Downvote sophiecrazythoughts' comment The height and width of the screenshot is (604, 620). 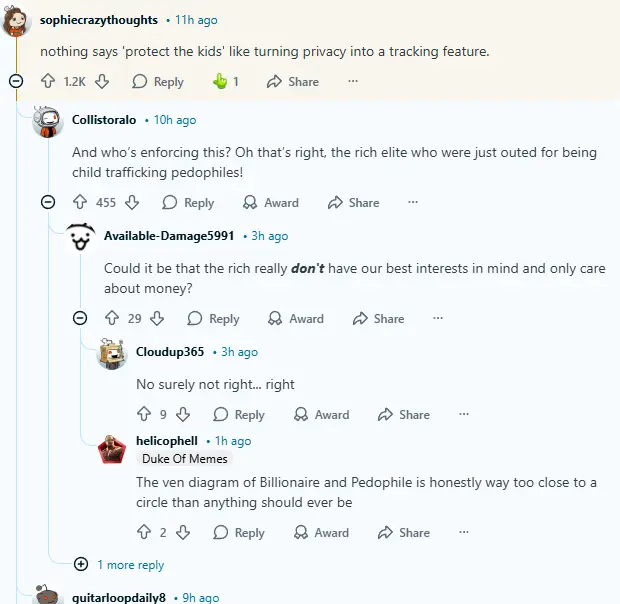pos(101,82)
